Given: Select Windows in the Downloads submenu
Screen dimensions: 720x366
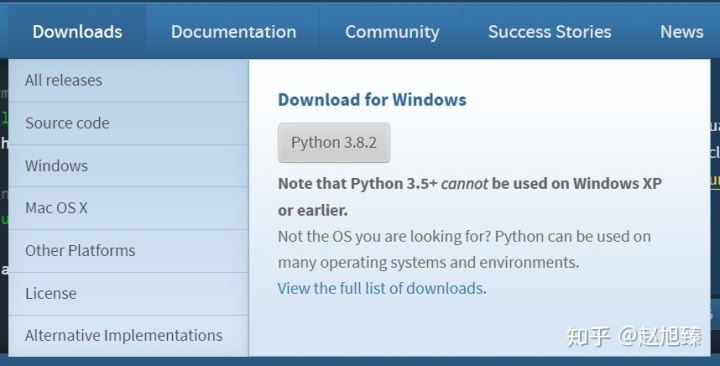Looking at the screenshot, I should click(129, 166).
